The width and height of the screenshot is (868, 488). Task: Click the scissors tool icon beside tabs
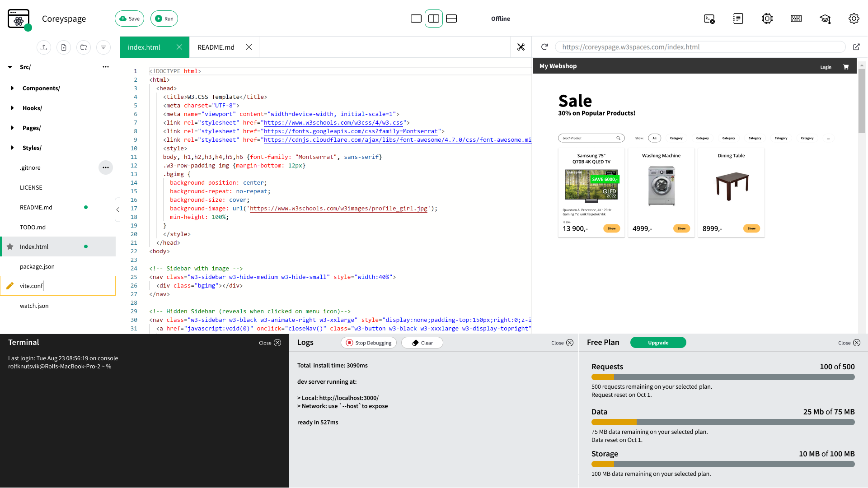pos(521,47)
